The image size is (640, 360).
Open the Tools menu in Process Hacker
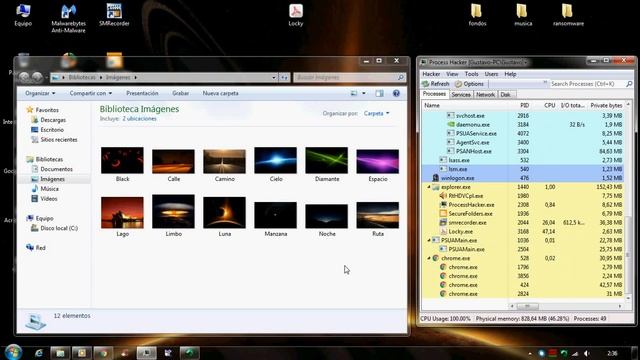[x=471, y=74]
